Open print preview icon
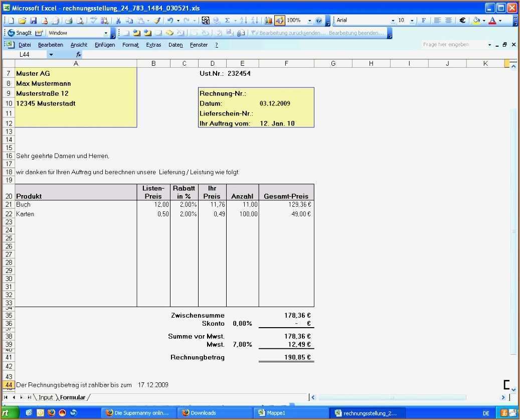The image size is (520, 420). (80, 21)
